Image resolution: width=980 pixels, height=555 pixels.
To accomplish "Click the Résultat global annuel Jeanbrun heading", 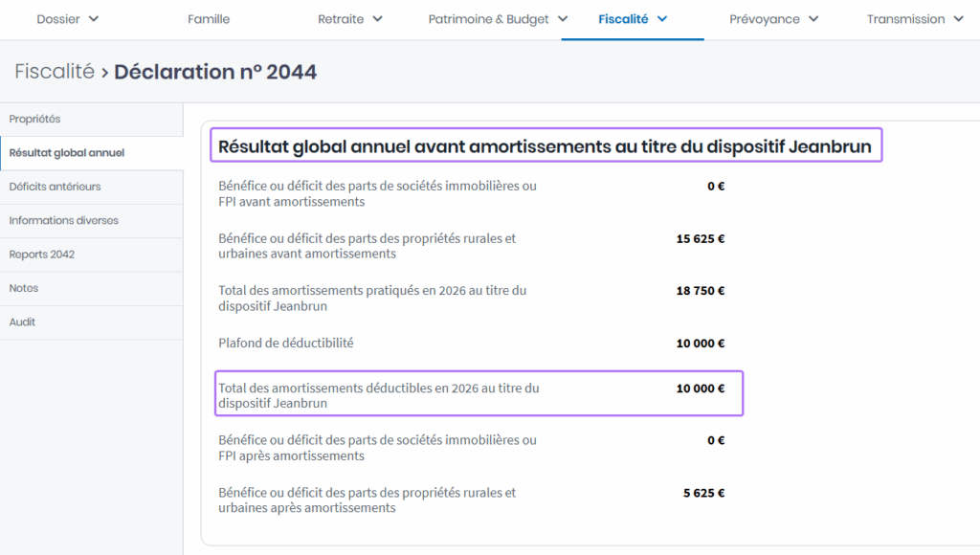I will 545,146.
